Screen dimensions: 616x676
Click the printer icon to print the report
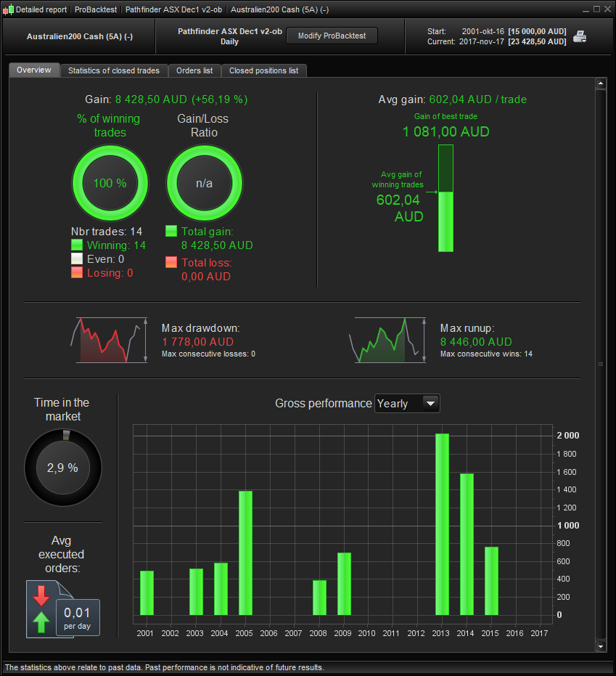[580, 36]
